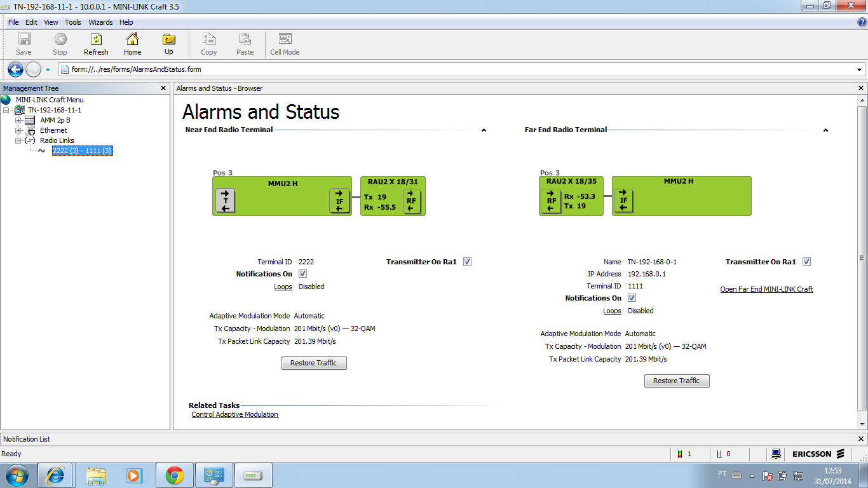
Task: Click the grey Forward navigation button
Action: click(x=33, y=69)
